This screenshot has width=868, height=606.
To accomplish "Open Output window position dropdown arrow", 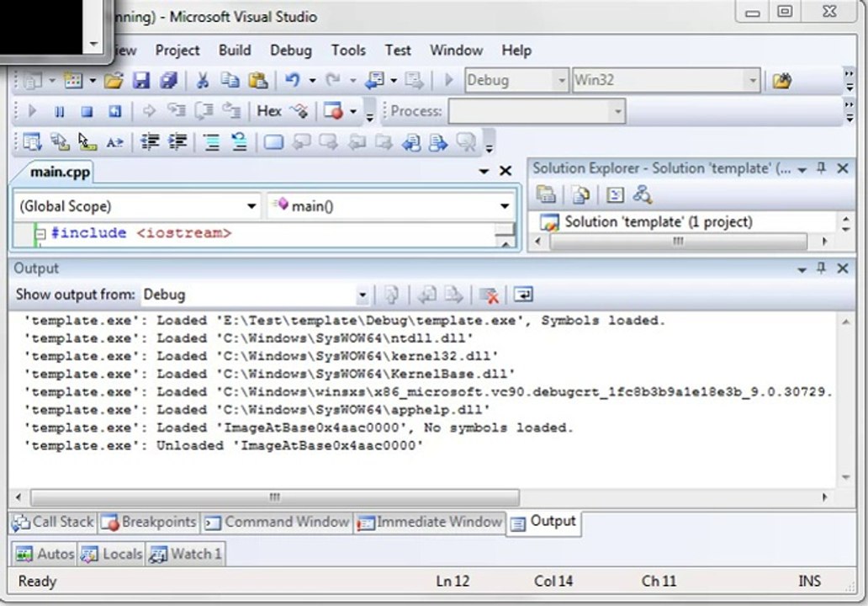I will [x=802, y=269].
